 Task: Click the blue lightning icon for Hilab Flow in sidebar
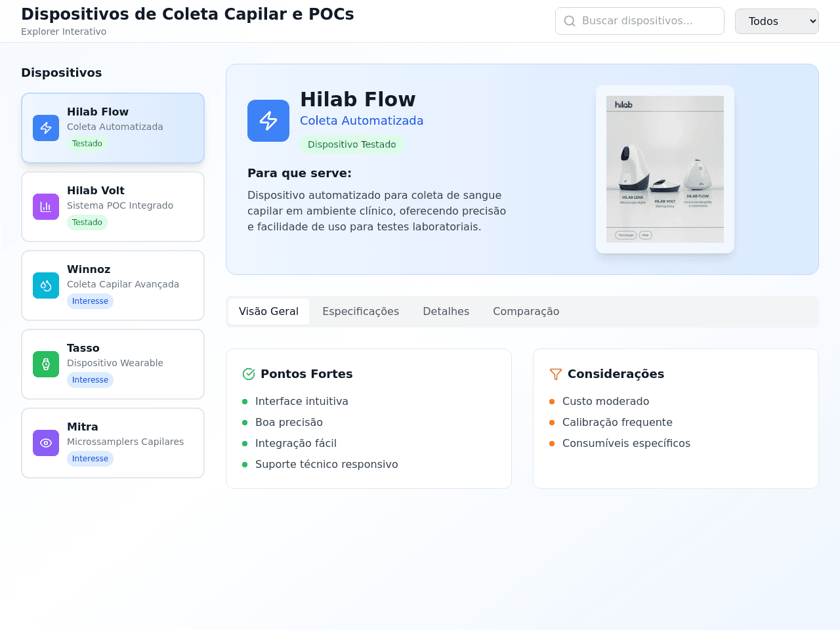[46, 128]
